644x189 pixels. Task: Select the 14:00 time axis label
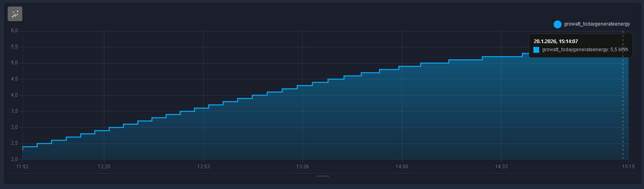coord(402,167)
